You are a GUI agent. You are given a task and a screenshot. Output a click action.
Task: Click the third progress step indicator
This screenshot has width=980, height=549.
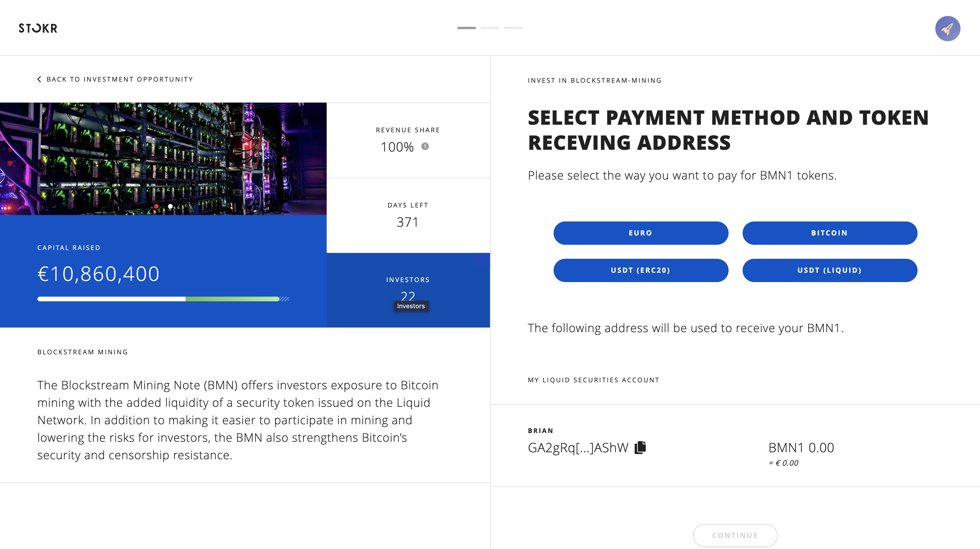pyautogui.click(x=513, y=28)
